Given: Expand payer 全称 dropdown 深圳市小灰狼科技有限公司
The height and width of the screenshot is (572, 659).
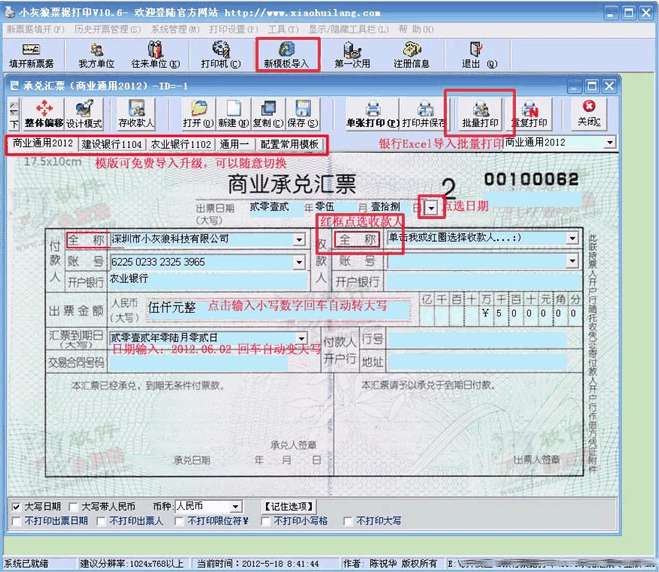Looking at the screenshot, I should (x=299, y=240).
